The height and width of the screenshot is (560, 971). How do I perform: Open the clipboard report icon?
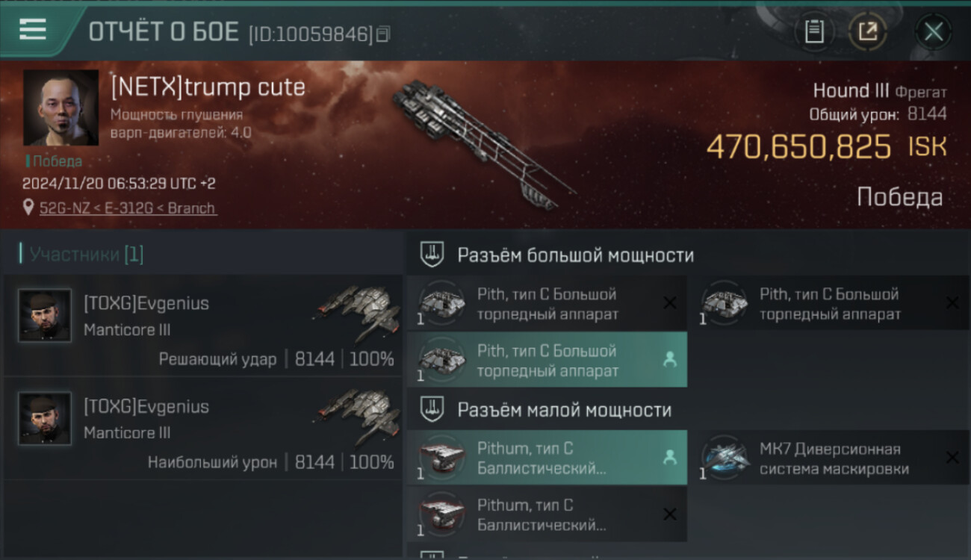pyautogui.click(x=814, y=31)
